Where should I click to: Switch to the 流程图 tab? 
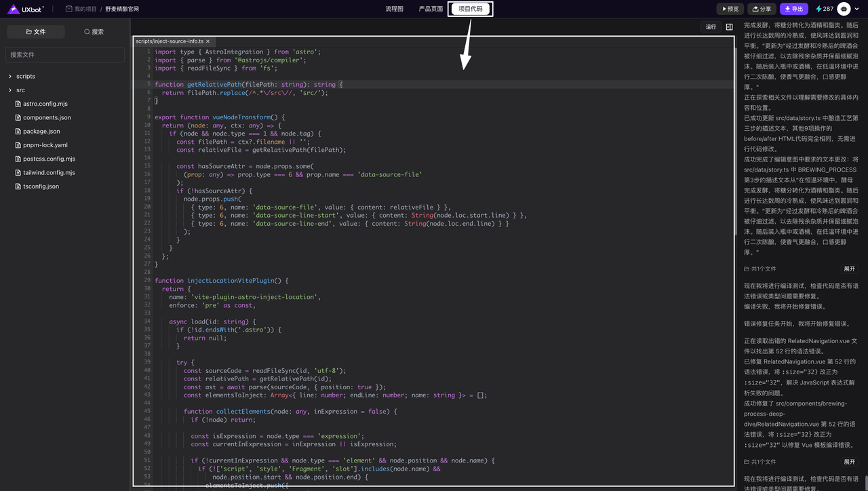pyautogui.click(x=394, y=9)
